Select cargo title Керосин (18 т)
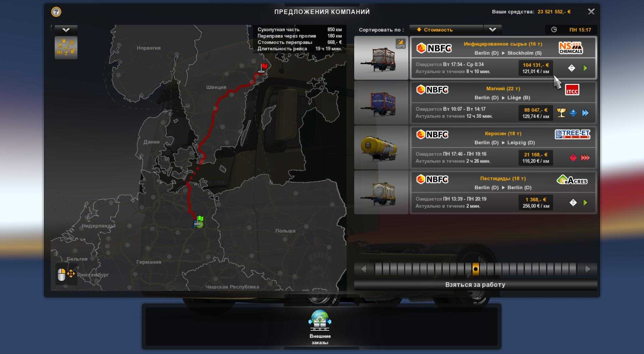Image resolution: width=644 pixels, height=354 pixels. coord(503,134)
